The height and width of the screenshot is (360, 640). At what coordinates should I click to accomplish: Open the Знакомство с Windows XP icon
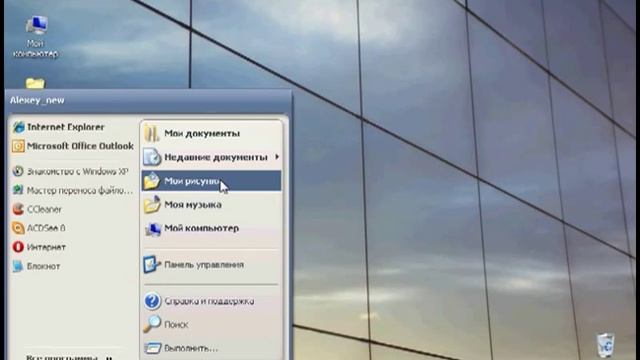(x=18, y=171)
